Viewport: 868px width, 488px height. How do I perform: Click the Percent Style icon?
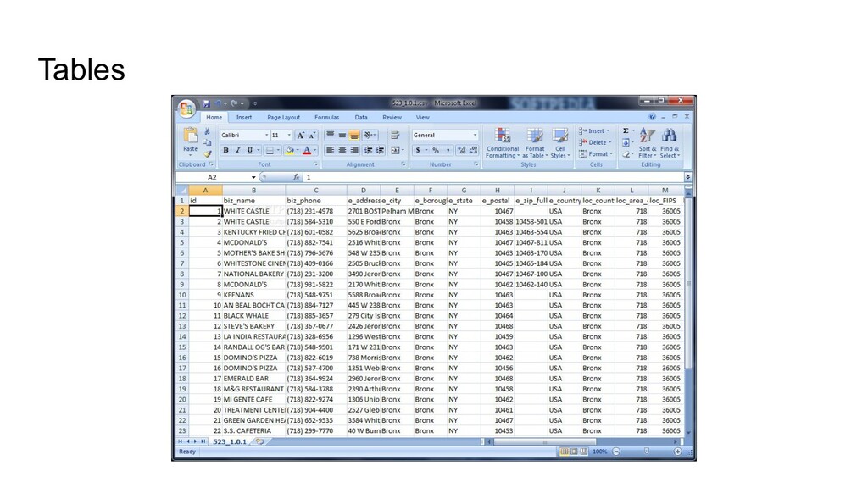[x=436, y=150]
